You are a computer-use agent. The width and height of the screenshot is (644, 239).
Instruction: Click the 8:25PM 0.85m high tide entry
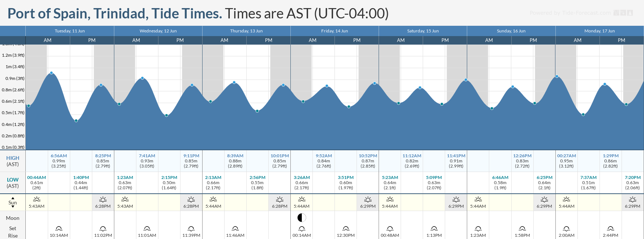pyautogui.click(x=103, y=161)
